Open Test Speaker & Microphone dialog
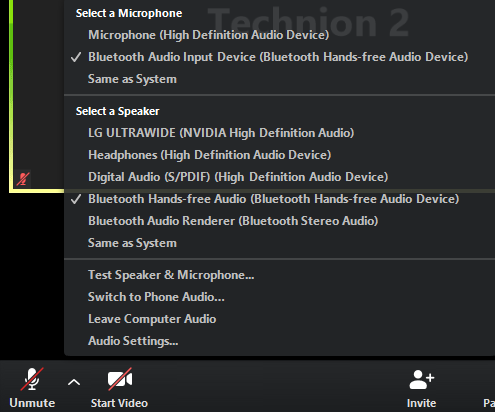The height and width of the screenshot is (412, 495). pyautogui.click(x=171, y=275)
